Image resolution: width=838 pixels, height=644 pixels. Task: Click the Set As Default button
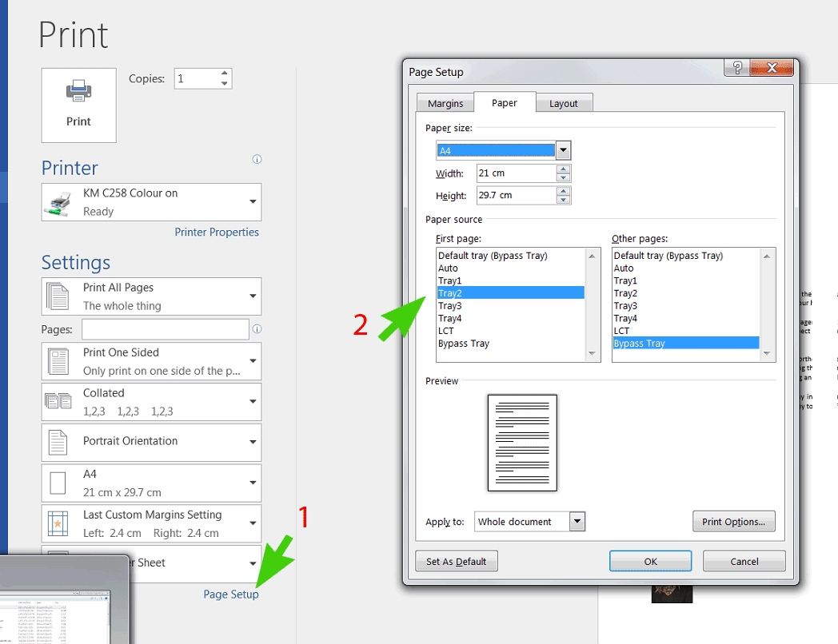pyautogui.click(x=456, y=560)
